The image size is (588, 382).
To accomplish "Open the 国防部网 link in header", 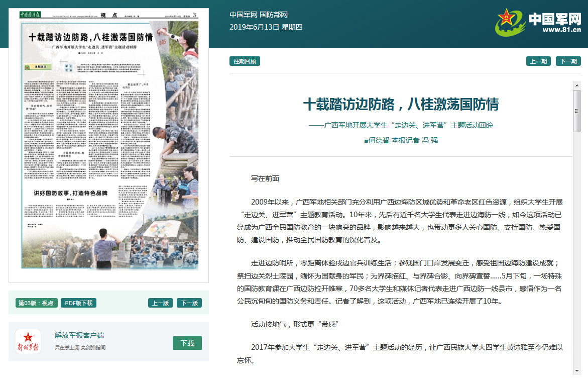I will click(274, 15).
